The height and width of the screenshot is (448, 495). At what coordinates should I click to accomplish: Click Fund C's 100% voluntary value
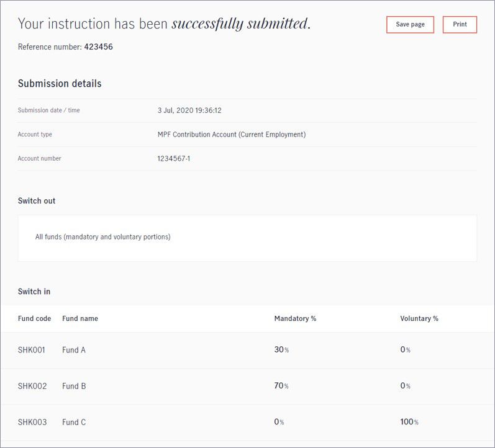click(x=409, y=422)
